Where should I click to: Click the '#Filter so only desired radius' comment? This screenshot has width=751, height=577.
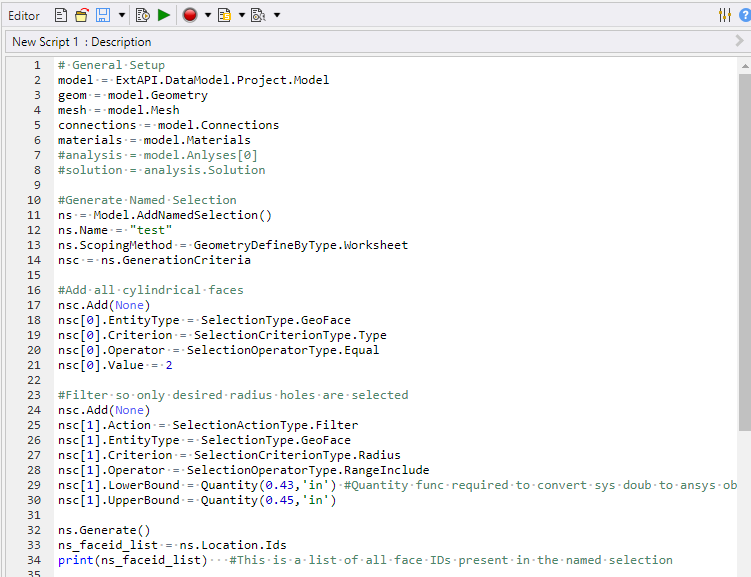(233, 395)
